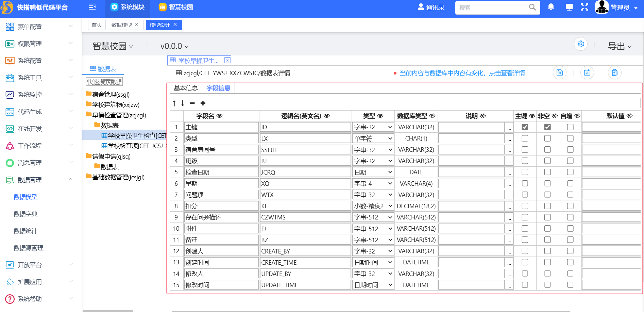Toggle visibility of 字段名 column
This screenshot has height=312, width=644.
click(x=220, y=116)
